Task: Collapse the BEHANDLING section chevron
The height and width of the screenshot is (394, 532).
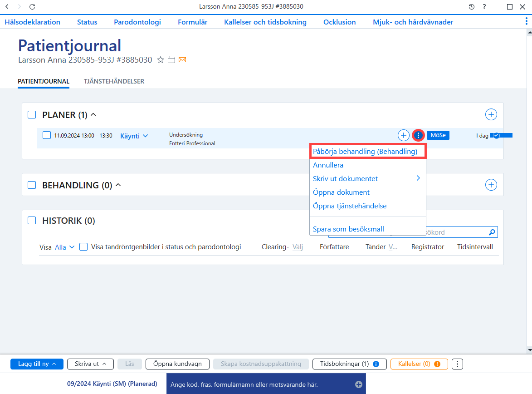Action: [x=118, y=185]
